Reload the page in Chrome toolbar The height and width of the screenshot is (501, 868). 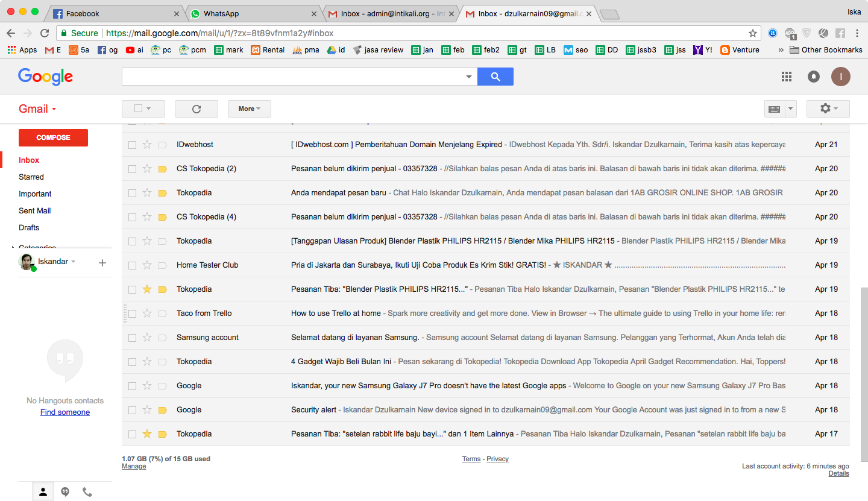pos(45,33)
